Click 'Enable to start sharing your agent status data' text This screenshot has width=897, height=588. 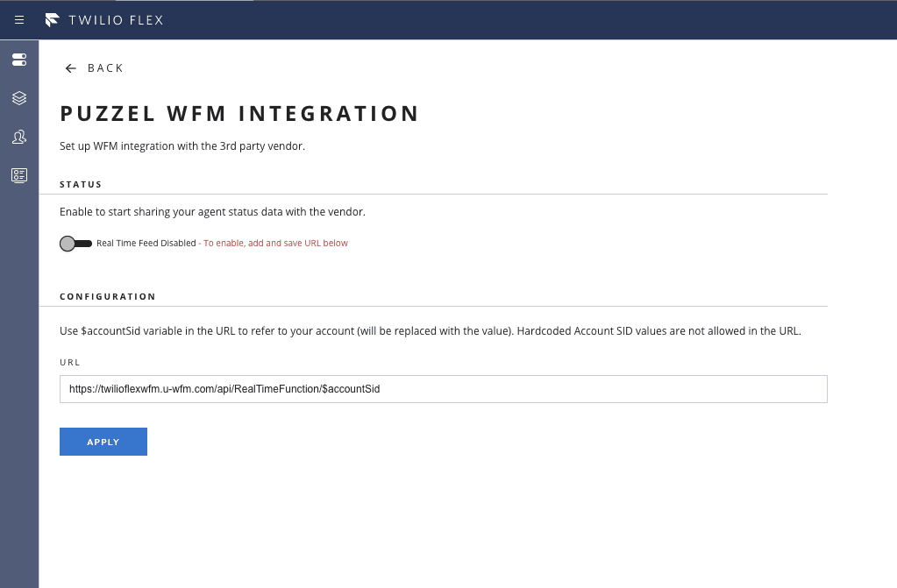click(212, 212)
